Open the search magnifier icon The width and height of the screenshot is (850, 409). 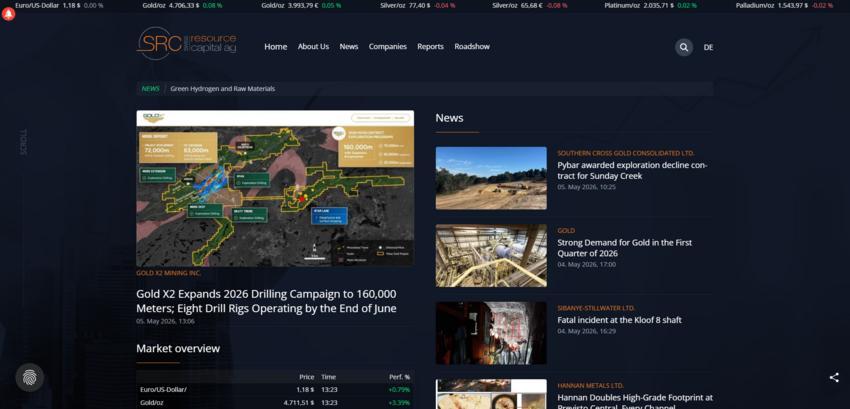684,47
